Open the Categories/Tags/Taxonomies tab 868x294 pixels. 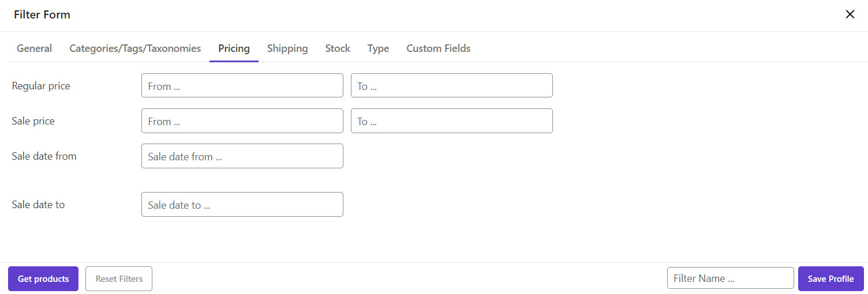(x=135, y=48)
